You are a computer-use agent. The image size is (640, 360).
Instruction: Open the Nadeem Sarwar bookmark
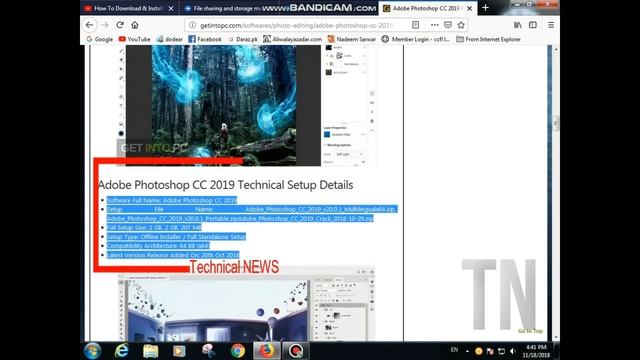(351, 39)
